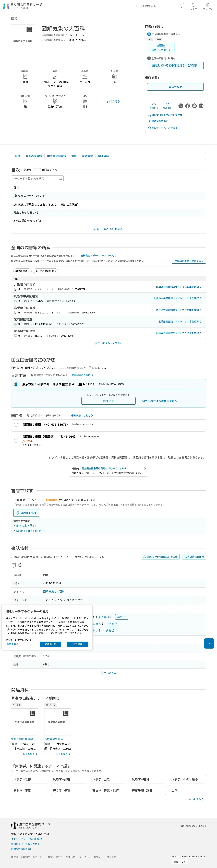The width and height of the screenshot is (217, 868).
Task: Click sidebar 引用文（参考文献注）を生成 link
Action: 165,115
